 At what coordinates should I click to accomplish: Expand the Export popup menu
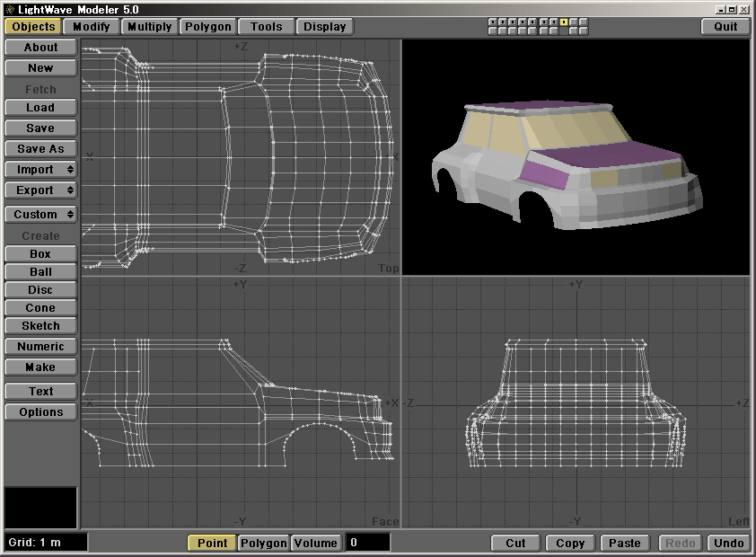point(40,190)
